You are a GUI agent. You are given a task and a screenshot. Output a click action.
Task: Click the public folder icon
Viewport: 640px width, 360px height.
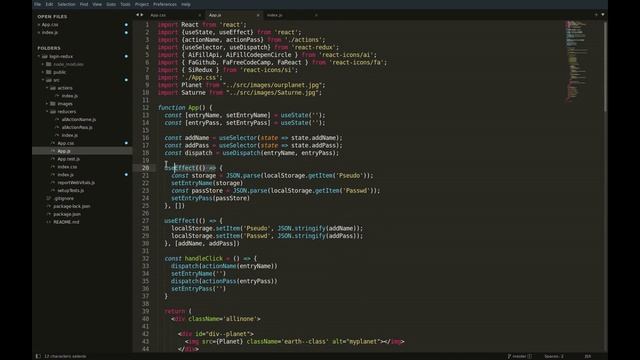49,72
